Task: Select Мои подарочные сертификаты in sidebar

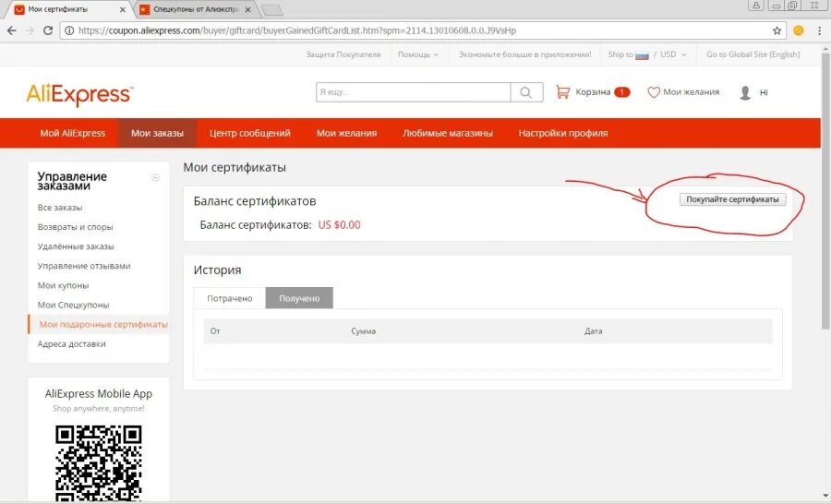Action: pos(103,324)
